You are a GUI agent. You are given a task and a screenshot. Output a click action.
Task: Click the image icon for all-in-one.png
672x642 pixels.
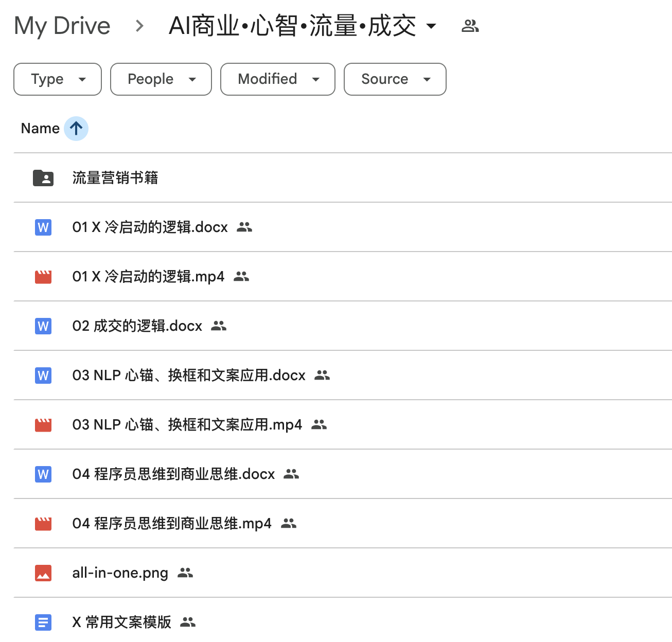[43, 573]
